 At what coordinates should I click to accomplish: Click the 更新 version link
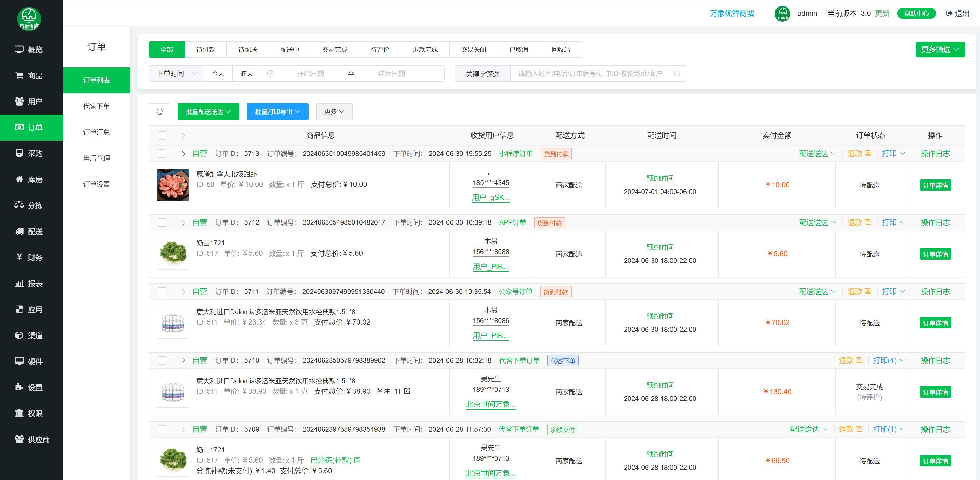click(x=882, y=14)
